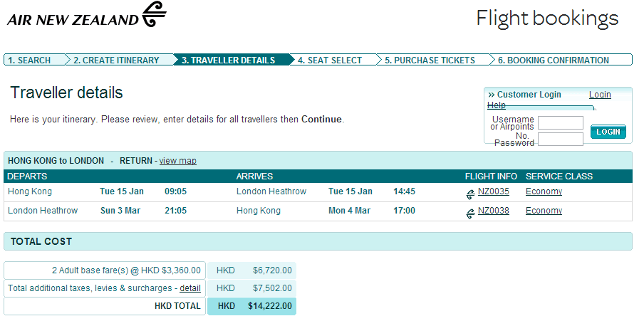Open the Create Itinerary step
644x321 pixels.
point(116,60)
